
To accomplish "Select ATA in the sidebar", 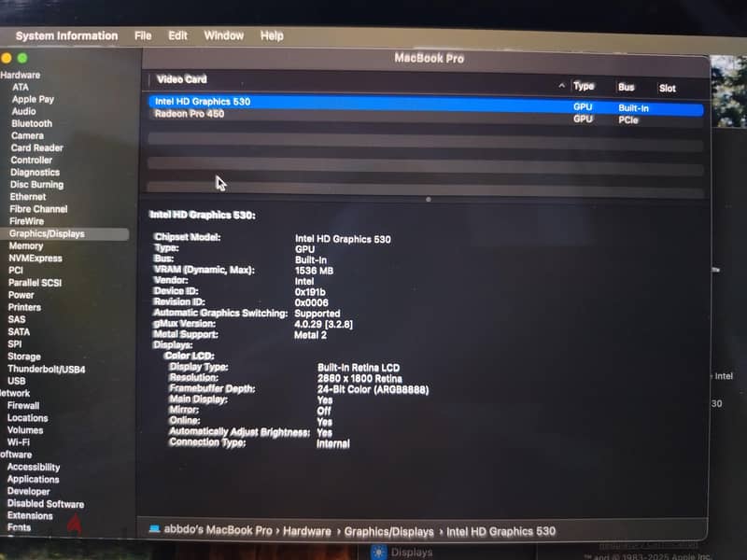I will [21, 87].
